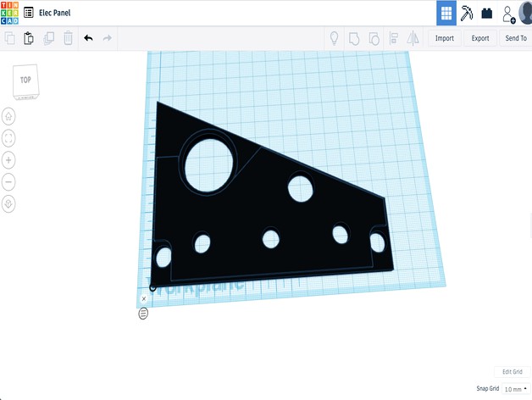Screen dimensions: 532x400
Task: Click the TOP face of the view cube
Action: pos(25,81)
